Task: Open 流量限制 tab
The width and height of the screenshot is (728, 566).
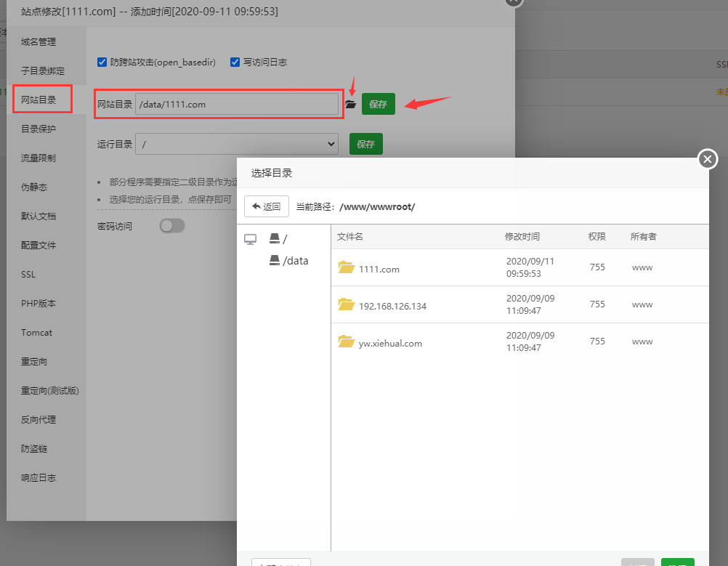Action: pos(39,158)
